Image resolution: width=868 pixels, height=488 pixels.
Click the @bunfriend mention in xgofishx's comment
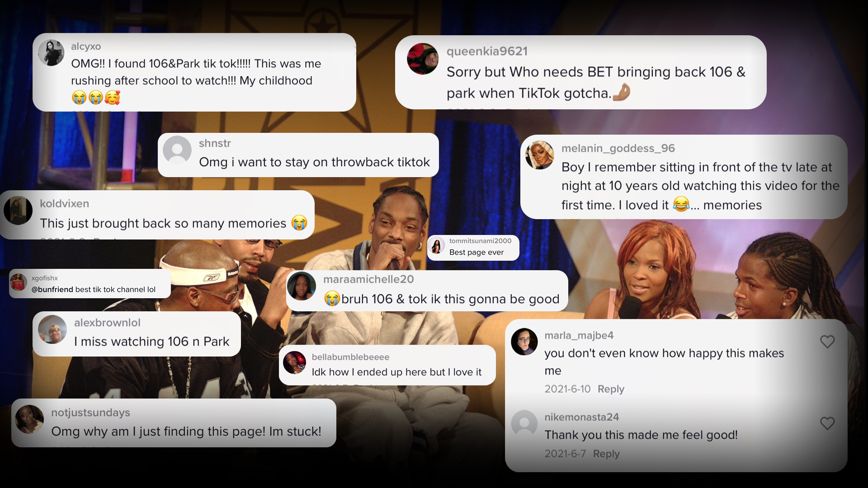(52, 290)
